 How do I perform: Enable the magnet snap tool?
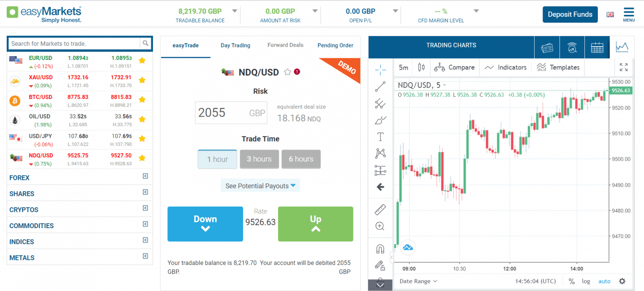[380, 248]
